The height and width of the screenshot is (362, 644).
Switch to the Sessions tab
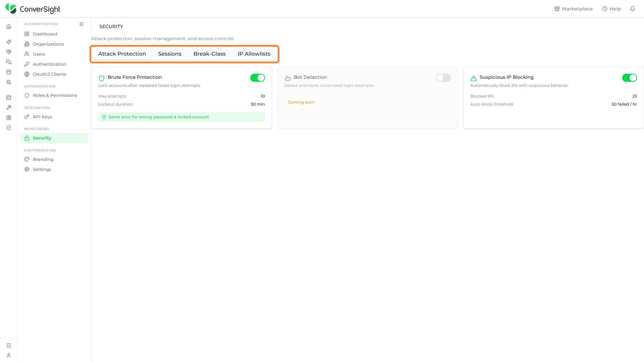170,54
